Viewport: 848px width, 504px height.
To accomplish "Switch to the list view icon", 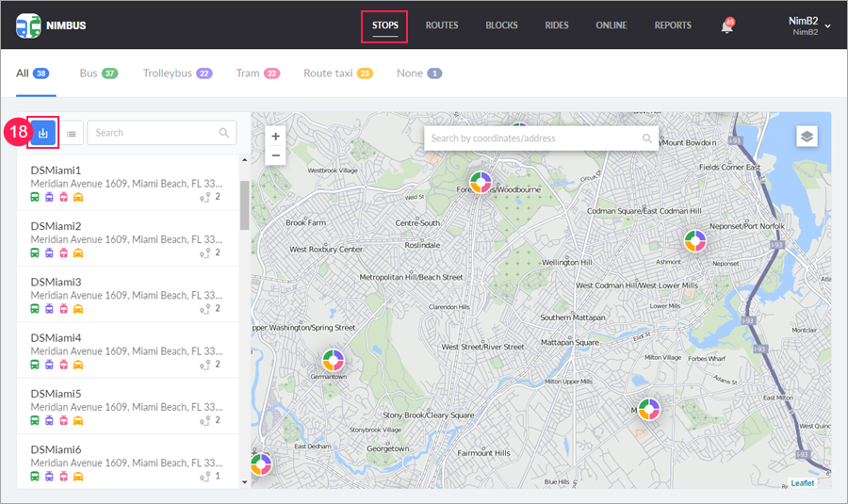I will click(x=72, y=134).
